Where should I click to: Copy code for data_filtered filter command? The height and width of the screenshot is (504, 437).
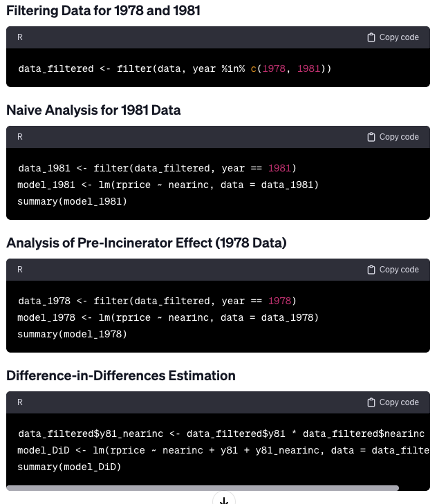393,37
